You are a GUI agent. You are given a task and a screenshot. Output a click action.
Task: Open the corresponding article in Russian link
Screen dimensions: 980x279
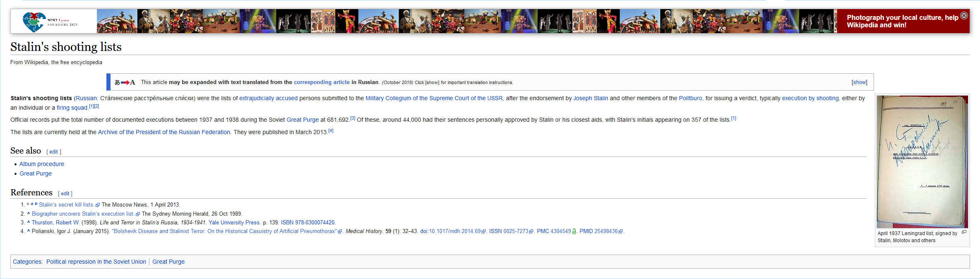pos(322,82)
